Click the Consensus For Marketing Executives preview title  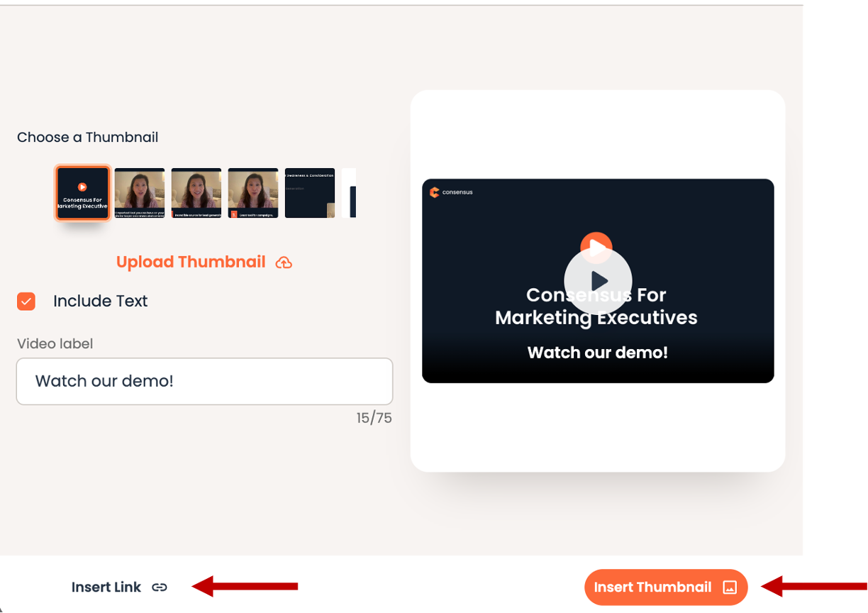click(x=596, y=306)
